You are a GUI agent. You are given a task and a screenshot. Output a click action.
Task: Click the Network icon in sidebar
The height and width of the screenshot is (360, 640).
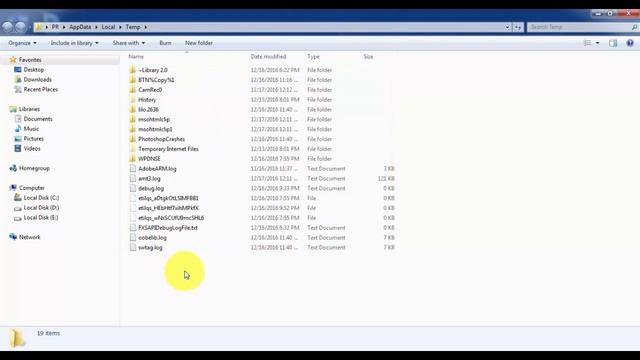point(13,237)
